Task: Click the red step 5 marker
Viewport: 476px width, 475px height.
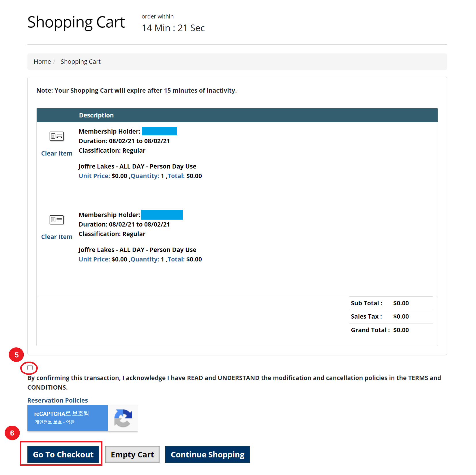Action: (16, 355)
